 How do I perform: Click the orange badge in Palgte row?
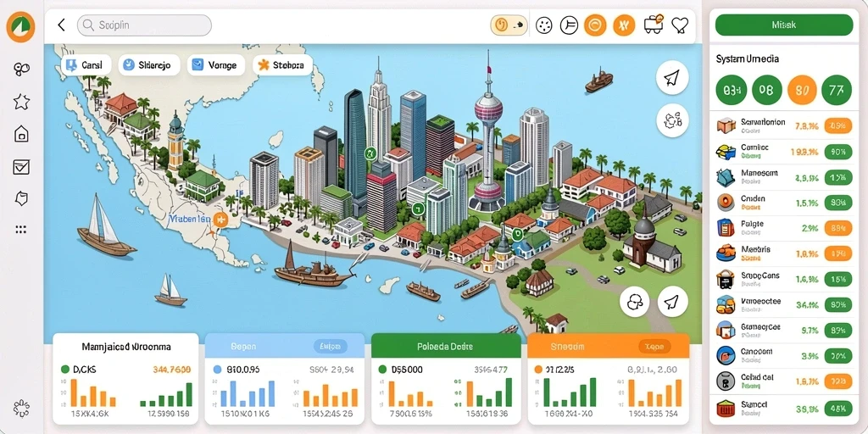click(x=838, y=228)
